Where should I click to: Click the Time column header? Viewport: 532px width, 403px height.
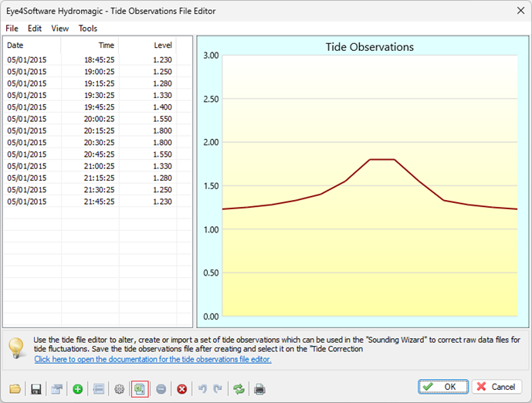[x=90, y=45]
